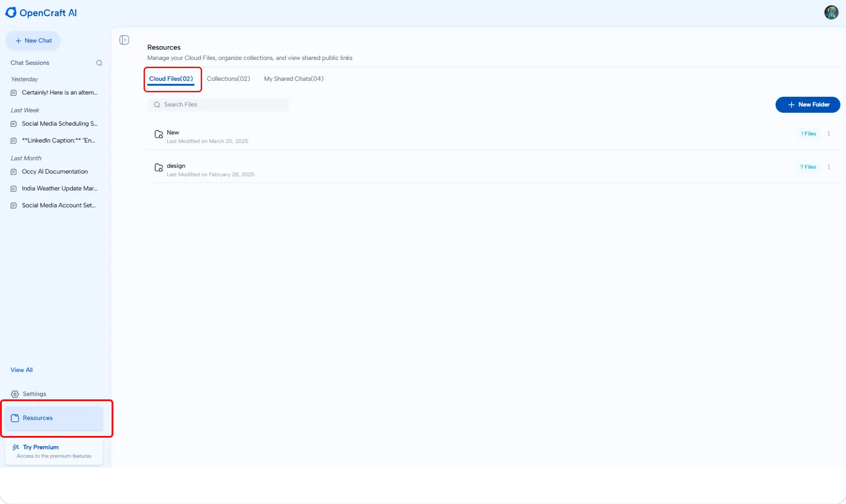The height and width of the screenshot is (504, 846).
Task: Open the chat sessions search icon
Action: [x=99, y=63]
